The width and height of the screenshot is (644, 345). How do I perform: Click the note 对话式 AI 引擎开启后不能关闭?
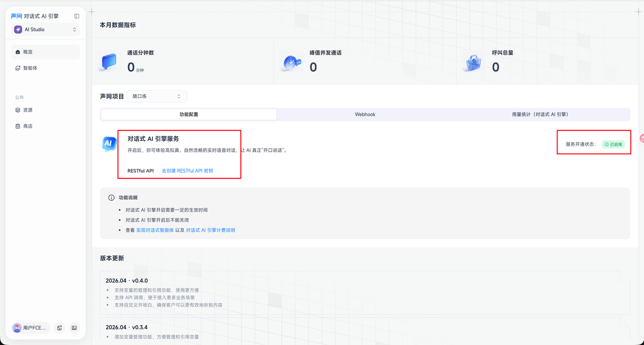[157, 220]
